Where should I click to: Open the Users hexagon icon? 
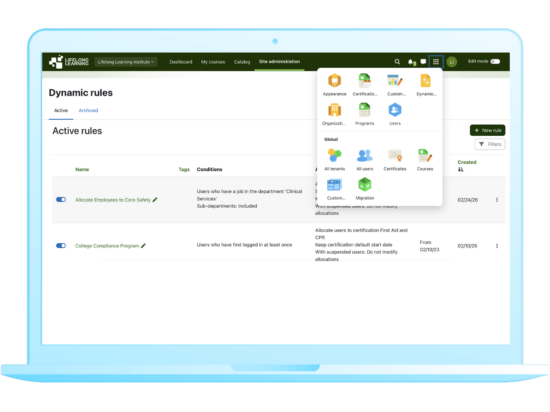pos(395,110)
